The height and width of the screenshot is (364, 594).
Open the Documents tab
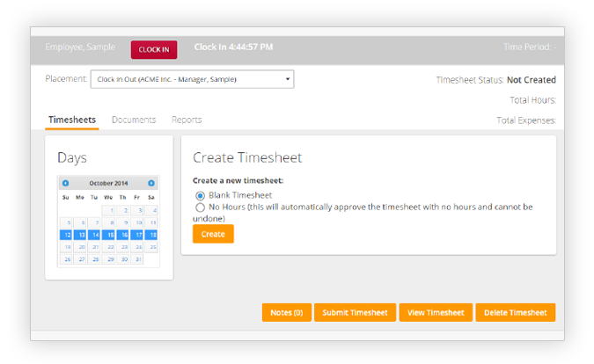(134, 120)
